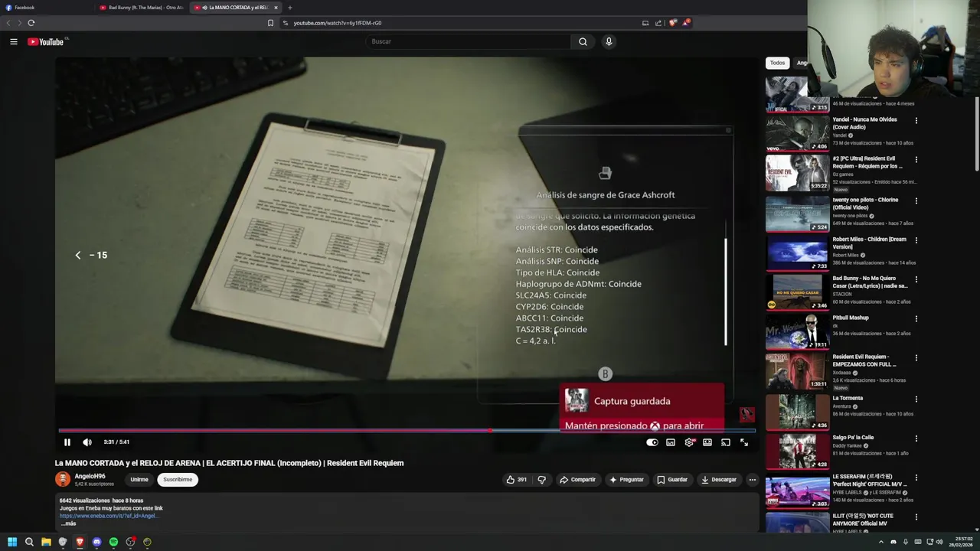Reload the current page
Viewport: 980px width, 551px height.
coord(31,23)
